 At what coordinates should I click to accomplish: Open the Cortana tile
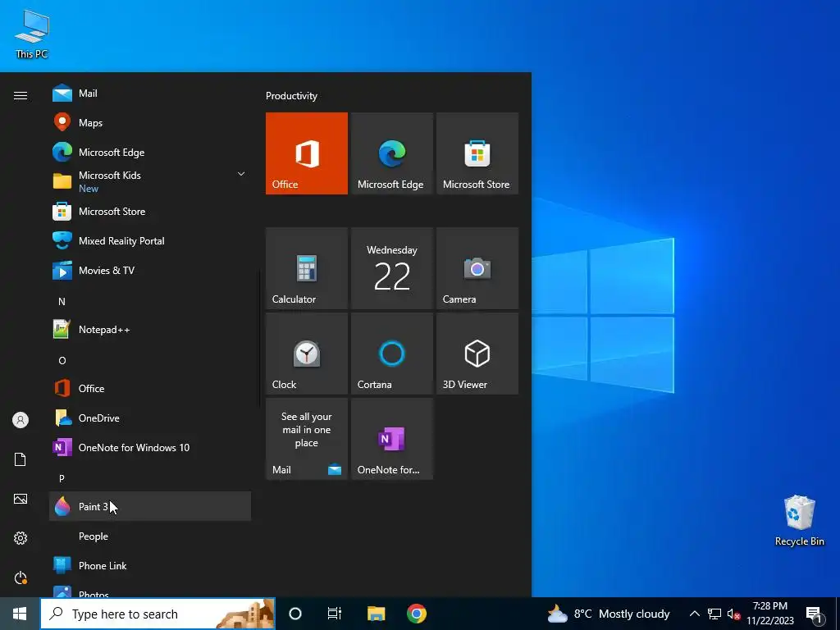[391, 354]
